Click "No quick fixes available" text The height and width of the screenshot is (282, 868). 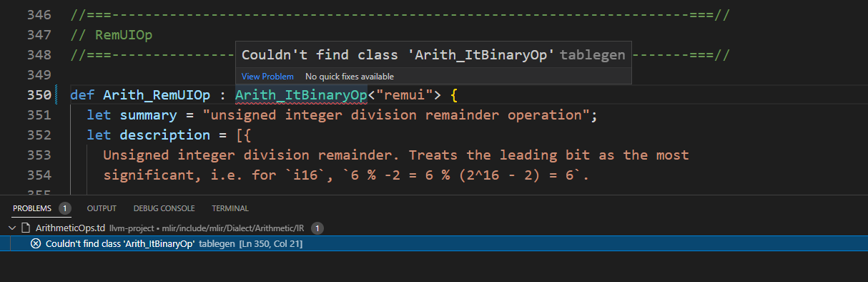point(350,77)
